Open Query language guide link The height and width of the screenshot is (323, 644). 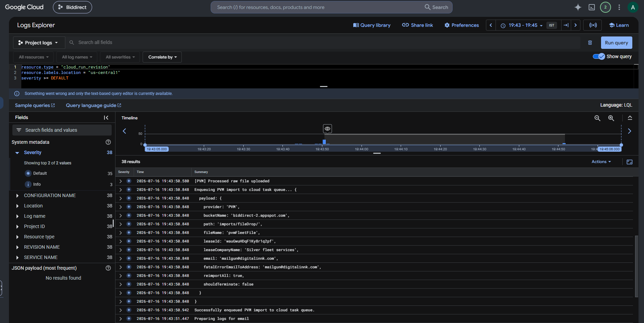(x=93, y=105)
